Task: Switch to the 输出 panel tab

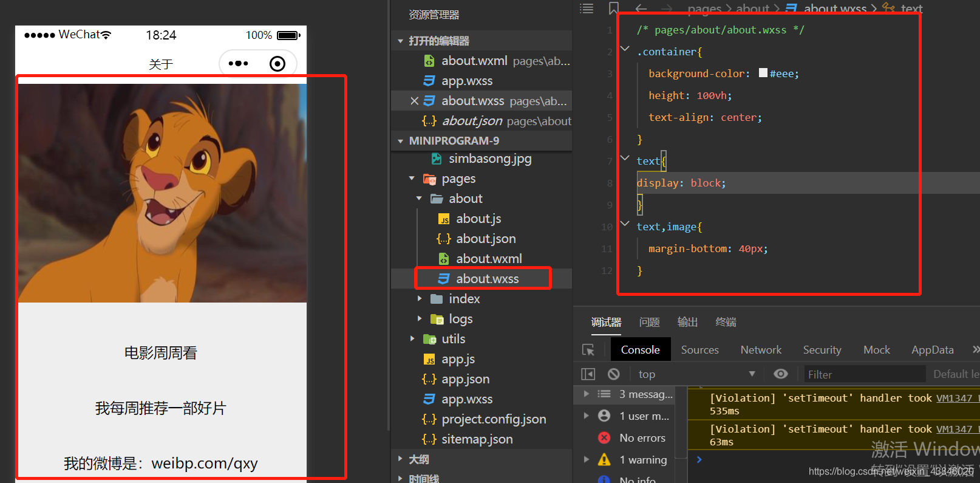Action: point(687,322)
